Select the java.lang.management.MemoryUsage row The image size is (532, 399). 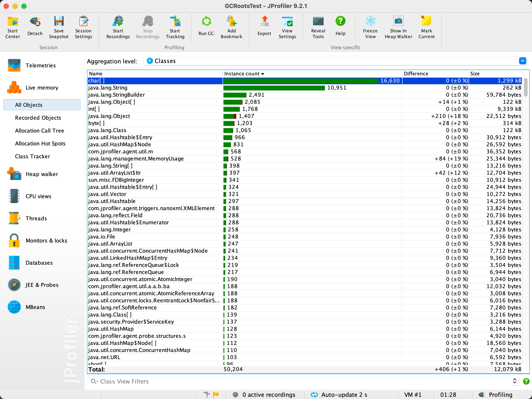point(305,159)
